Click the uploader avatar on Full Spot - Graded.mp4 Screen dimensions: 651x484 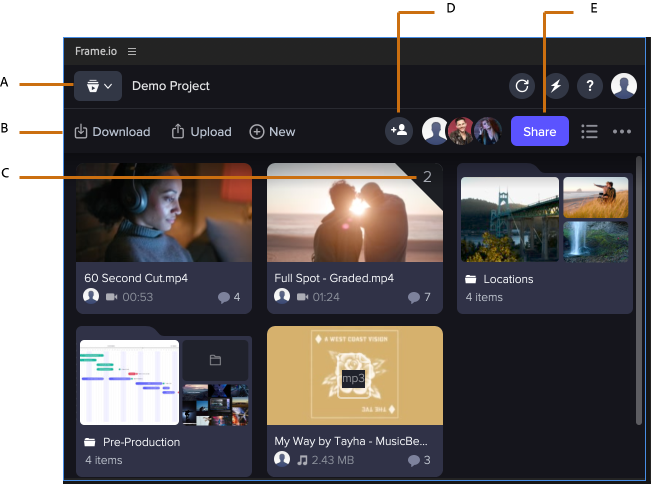tap(282, 296)
